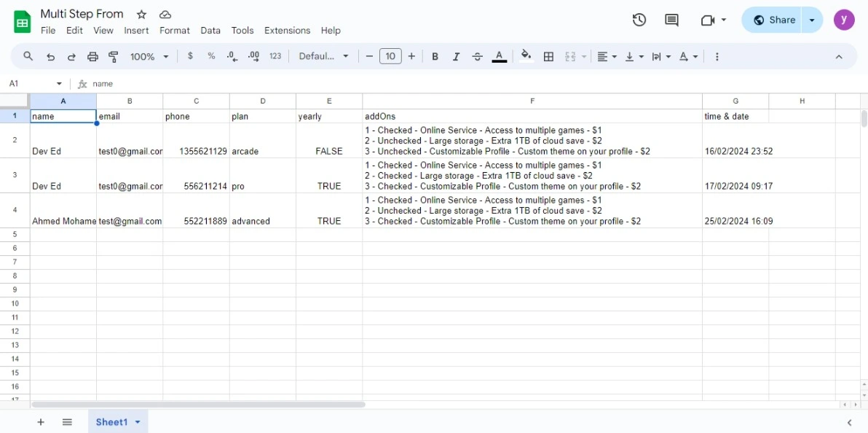
Task: Open Meet call options arrow
Action: pyautogui.click(x=724, y=20)
